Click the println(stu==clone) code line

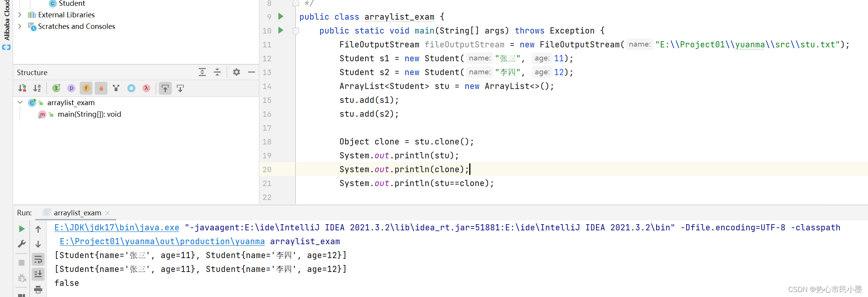click(416, 183)
